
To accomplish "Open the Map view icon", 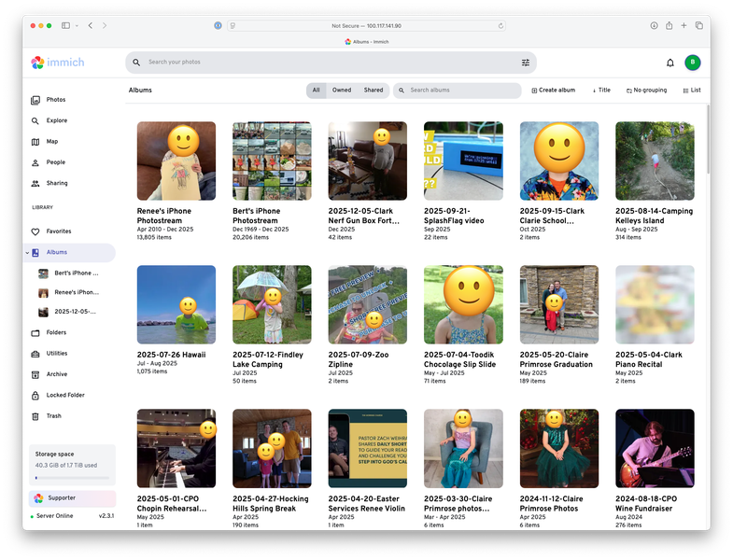I will pyautogui.click(x=35, y=142).
